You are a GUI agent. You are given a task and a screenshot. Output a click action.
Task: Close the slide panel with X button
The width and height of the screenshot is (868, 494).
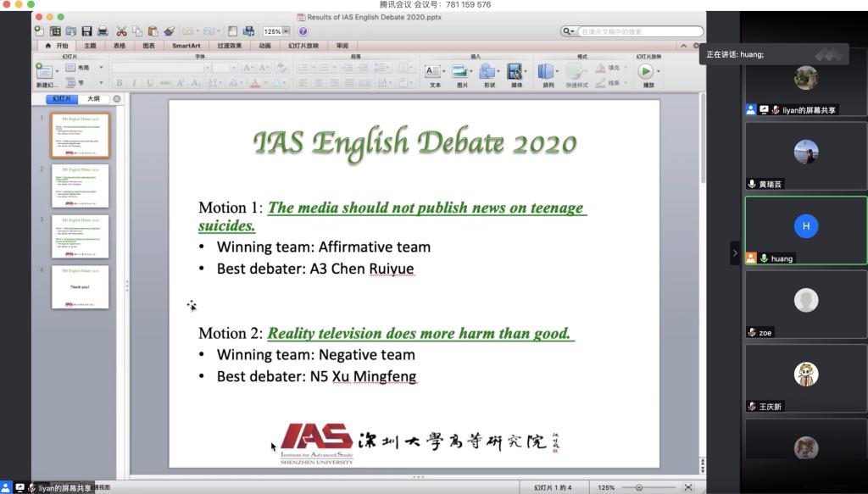coord(117,99)
